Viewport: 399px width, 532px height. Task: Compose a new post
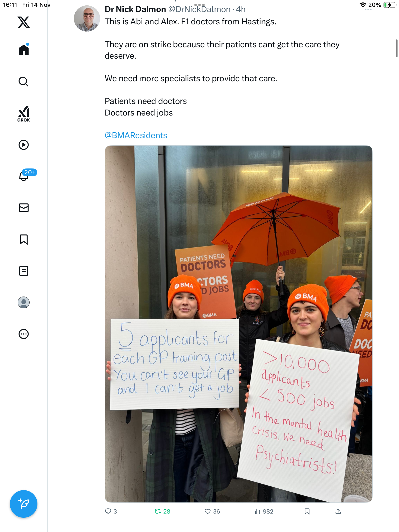point(24,504)
